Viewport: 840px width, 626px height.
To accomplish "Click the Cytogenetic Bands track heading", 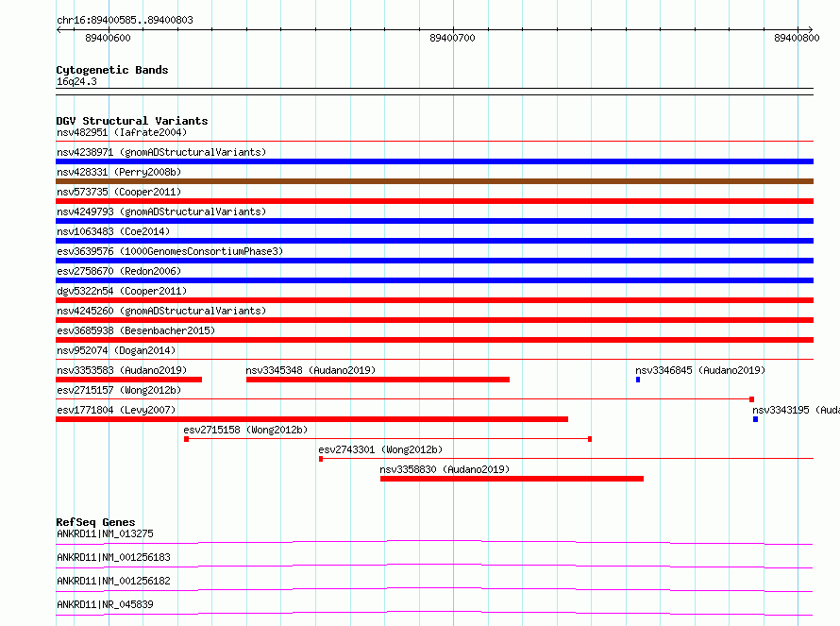I will point(112,70).
